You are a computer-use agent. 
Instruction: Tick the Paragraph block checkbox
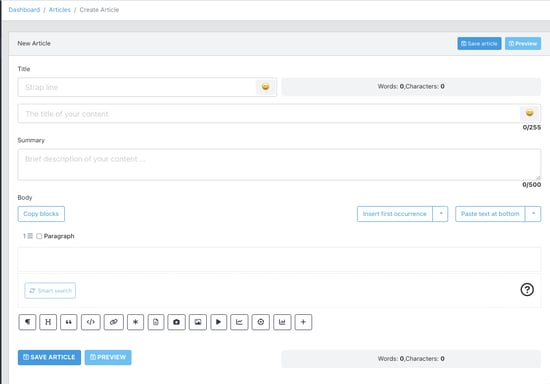click(39, 236)
